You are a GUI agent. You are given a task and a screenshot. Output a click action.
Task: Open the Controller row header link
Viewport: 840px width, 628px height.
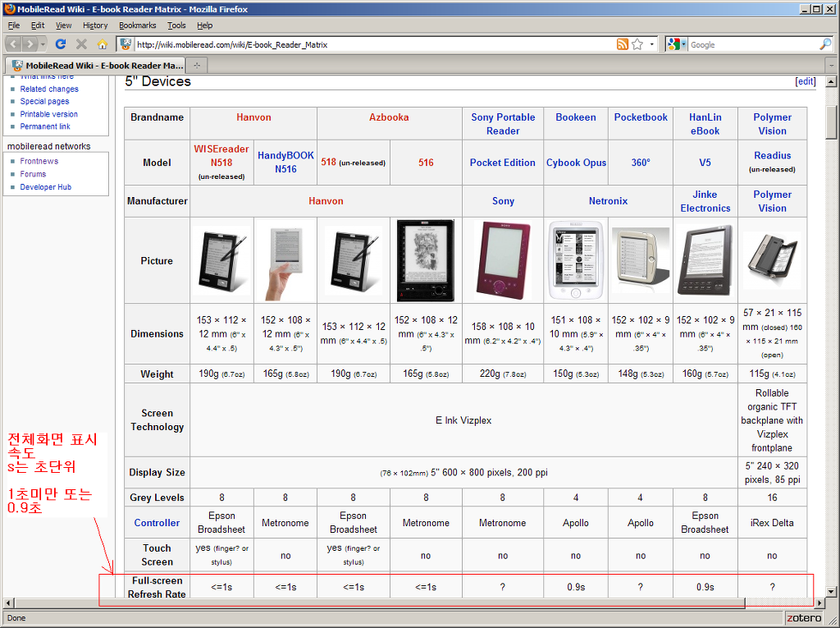(157, 523)
